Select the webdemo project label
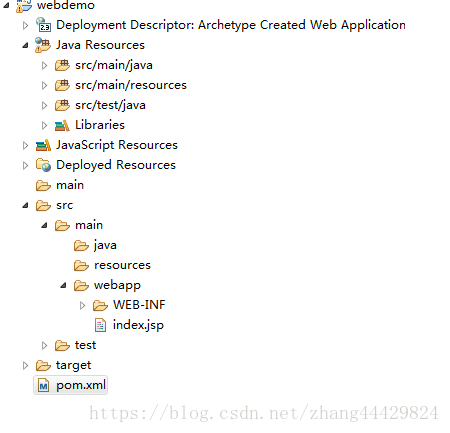The height and width of the screenshot is (433, 450). pos(66,5)
